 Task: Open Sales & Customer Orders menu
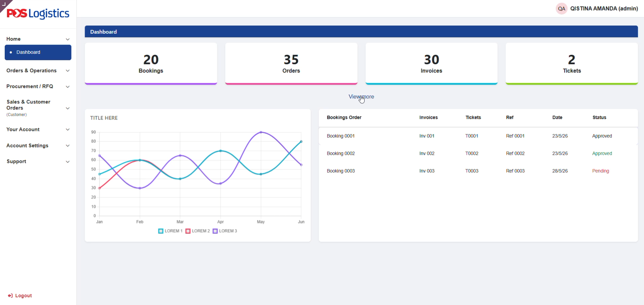coord(28,105)
